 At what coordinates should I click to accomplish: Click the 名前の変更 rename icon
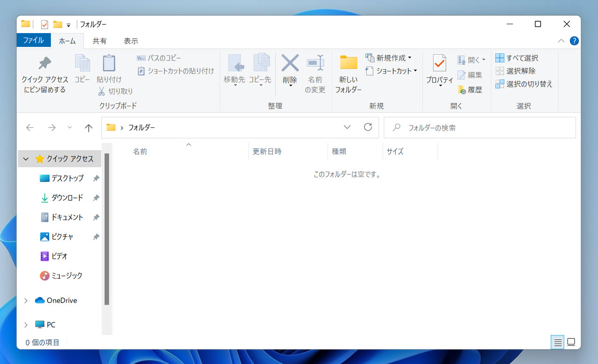click(315, 63)
